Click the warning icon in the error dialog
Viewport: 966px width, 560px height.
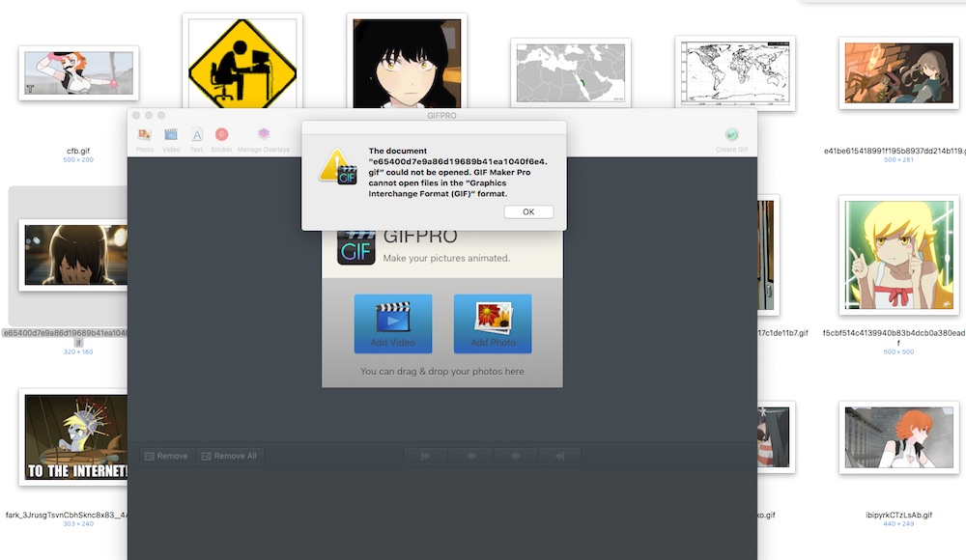tap(337, 166)
